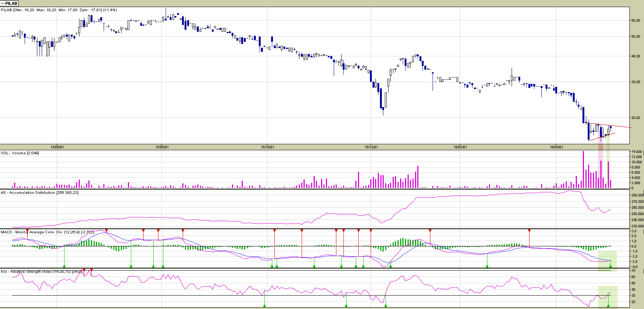This screenshot has height=309, width=644.
Task: Click the VOL - Volume panel title
Action: coord(20,153)
